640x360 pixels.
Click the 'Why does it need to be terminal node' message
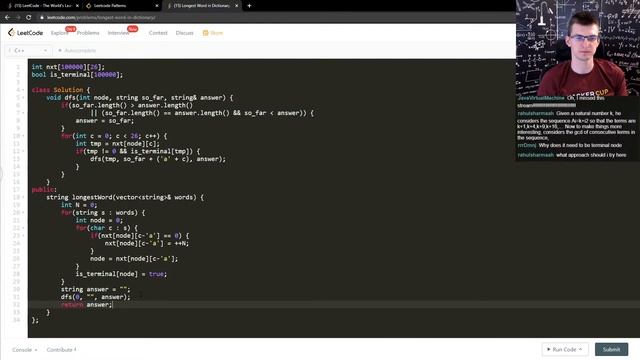pos(580,145)
